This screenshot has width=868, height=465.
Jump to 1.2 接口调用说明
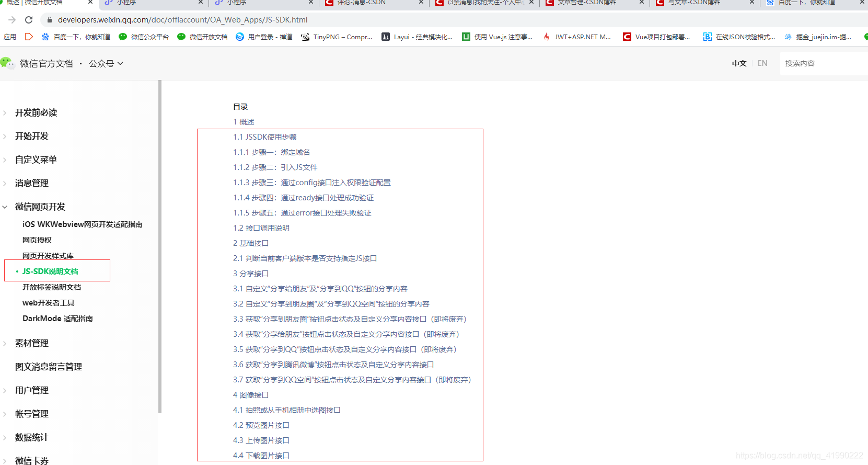(261, 228)
